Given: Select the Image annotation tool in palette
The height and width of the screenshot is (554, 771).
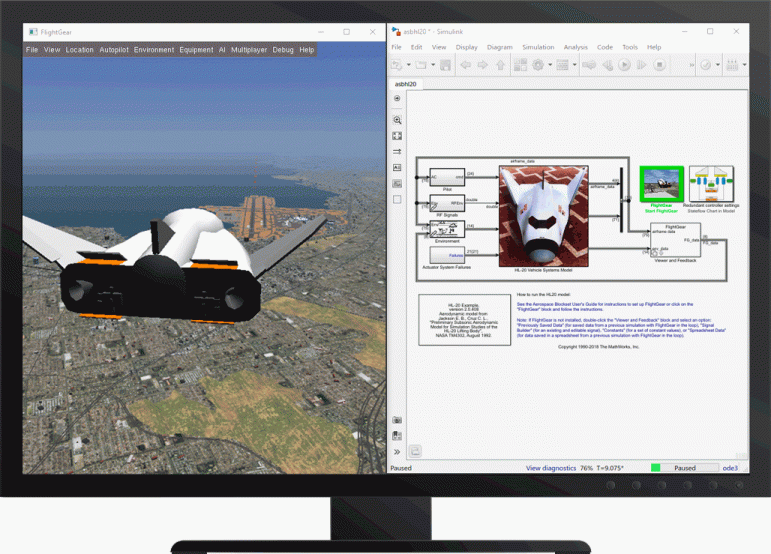Looking at the screenshot, I should pos(397,184).
